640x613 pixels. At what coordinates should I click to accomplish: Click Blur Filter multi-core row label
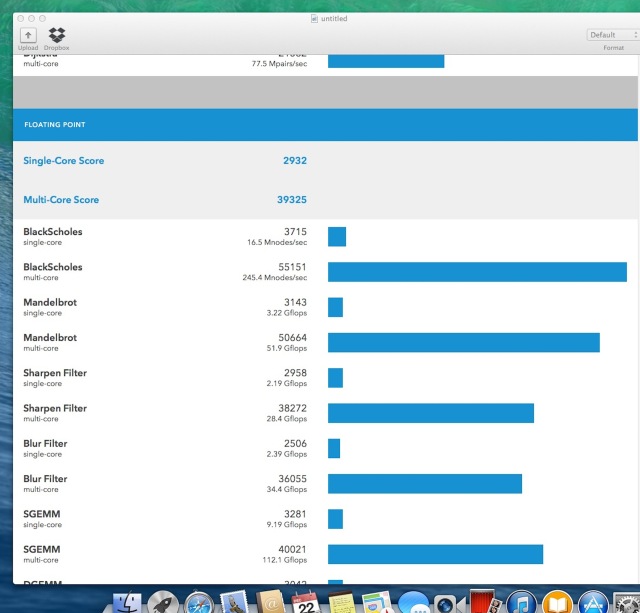pyautogui.click(x=45, y=484)
